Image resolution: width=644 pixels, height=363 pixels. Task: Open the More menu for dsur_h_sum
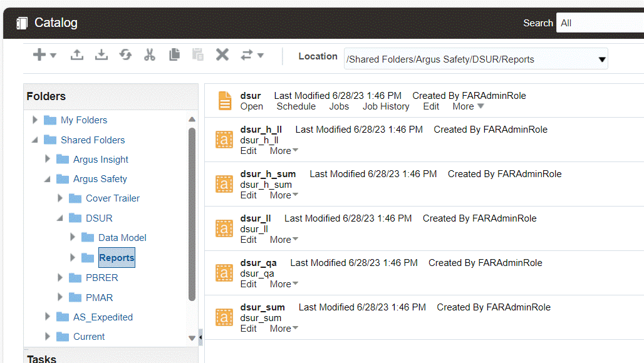284,195
